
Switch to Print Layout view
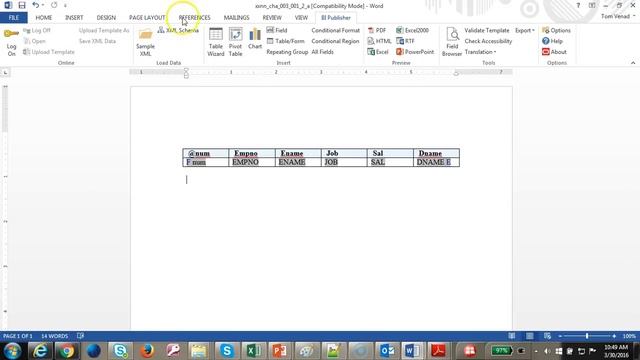pyautogui.click(x=529, y=336)
